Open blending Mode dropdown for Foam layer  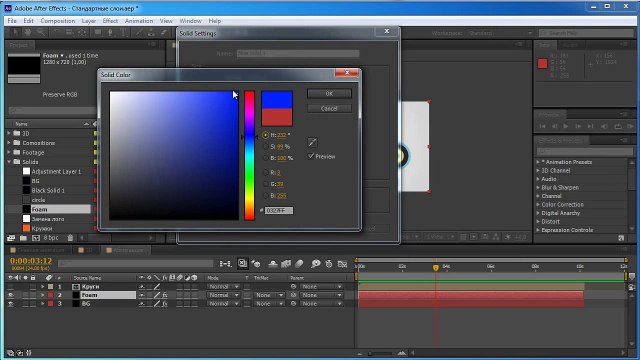[223, 295]
